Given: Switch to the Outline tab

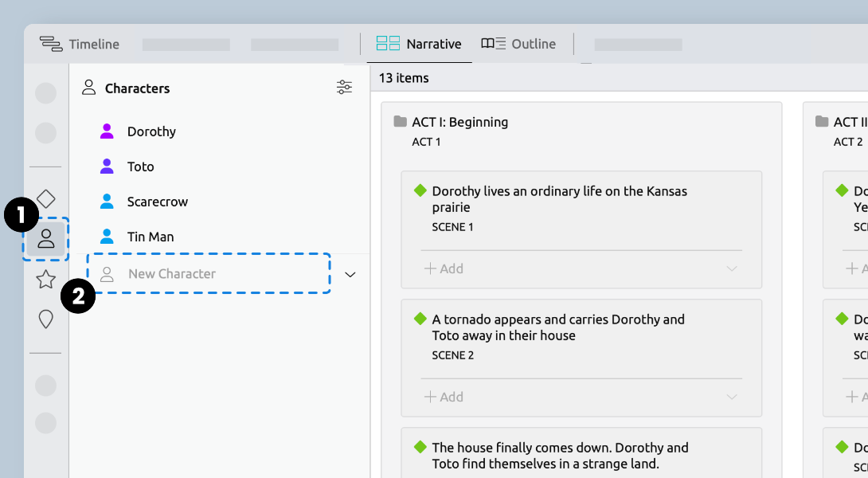Looking at the screenshot, I should pos(518,44).
